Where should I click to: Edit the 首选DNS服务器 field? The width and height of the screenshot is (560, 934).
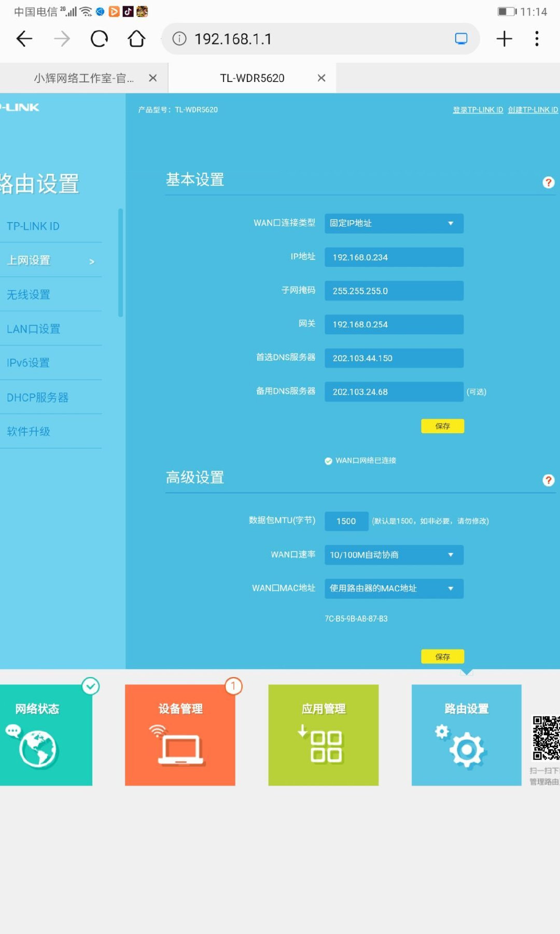[x=394, y=358]
